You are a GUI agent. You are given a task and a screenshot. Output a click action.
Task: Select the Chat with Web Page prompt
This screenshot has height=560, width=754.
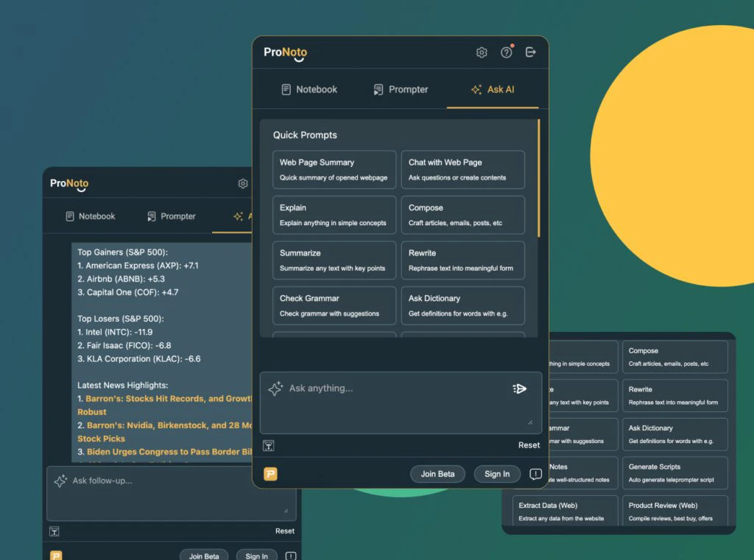pyautogui.click(x=462, y=170)
